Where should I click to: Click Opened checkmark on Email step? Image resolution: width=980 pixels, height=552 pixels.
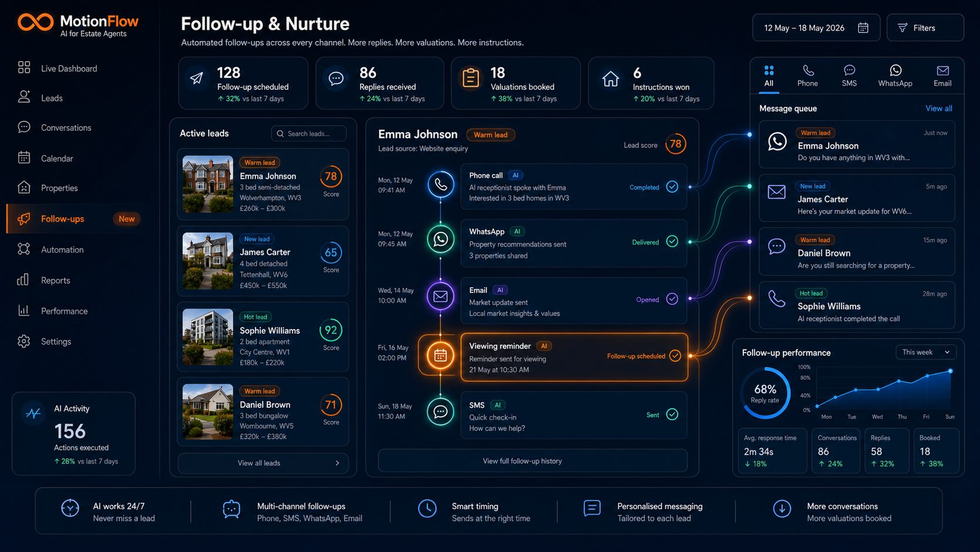672,299
